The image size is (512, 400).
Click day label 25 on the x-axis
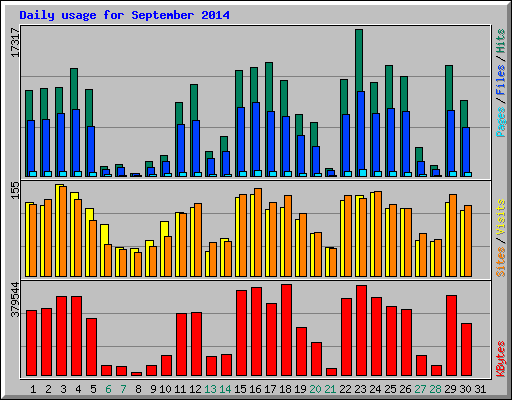390,389
